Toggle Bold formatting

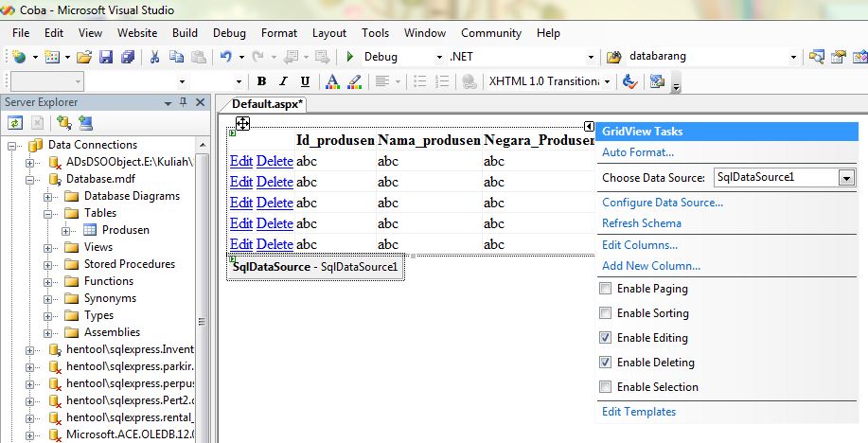[x=262, y=81]
